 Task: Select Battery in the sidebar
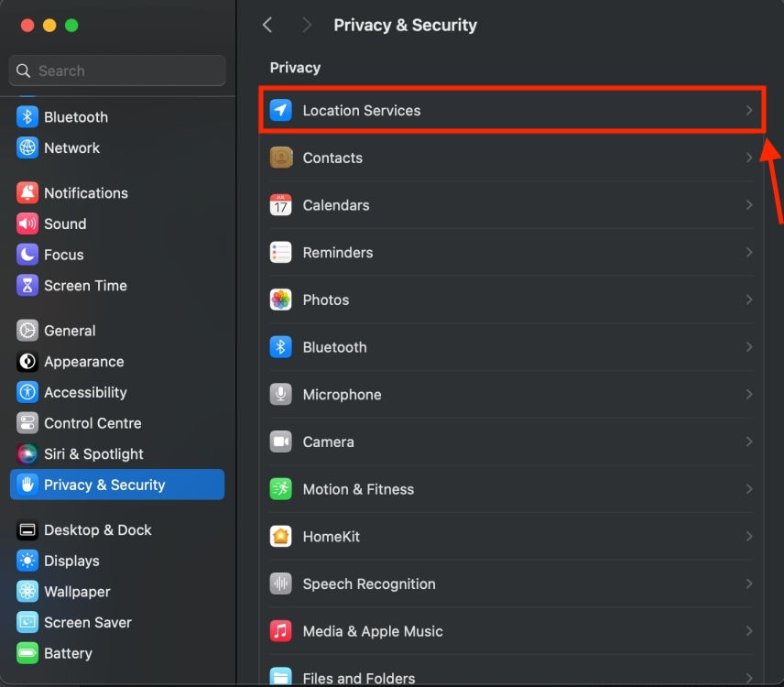click(65, 653)
